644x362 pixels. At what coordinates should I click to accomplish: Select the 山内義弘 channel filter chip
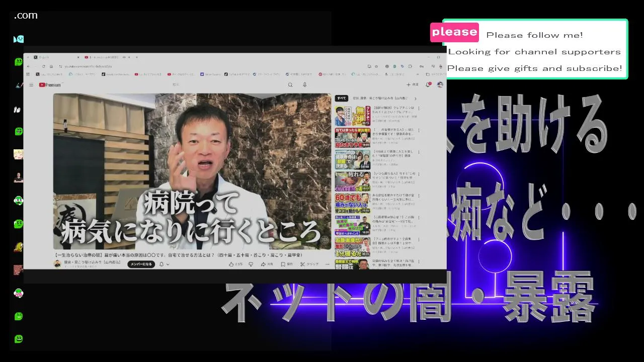pyautogui.click(x=381, y=98)
